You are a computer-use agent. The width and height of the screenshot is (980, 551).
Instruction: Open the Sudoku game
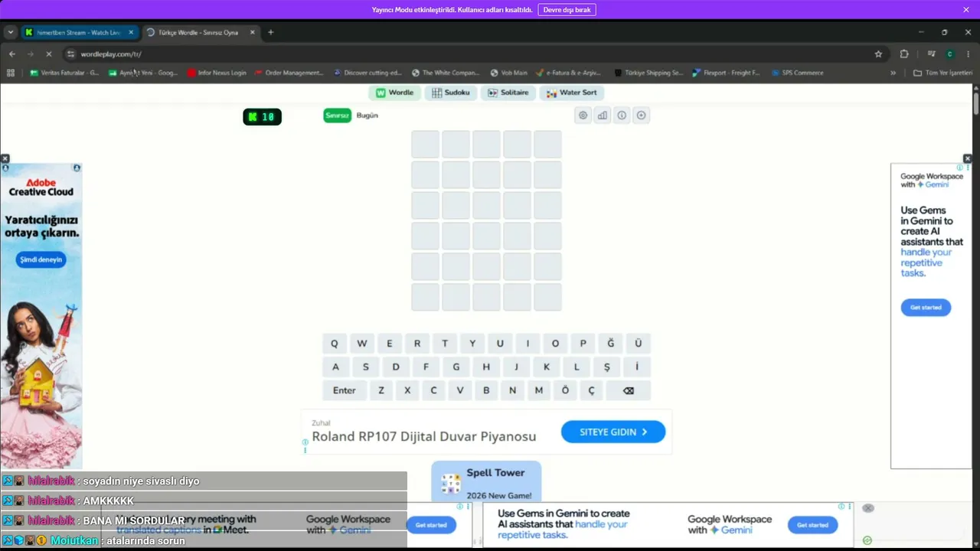450,93
